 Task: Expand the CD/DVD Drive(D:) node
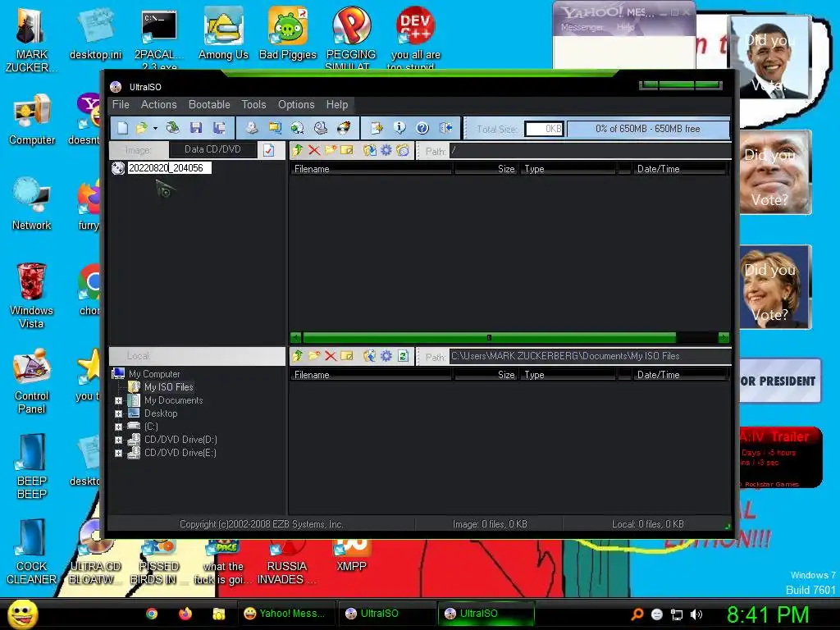(x=118, y=440)
